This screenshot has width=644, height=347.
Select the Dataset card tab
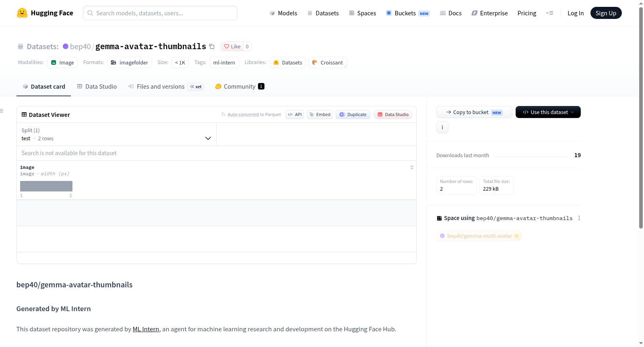[x=44, y=87]
